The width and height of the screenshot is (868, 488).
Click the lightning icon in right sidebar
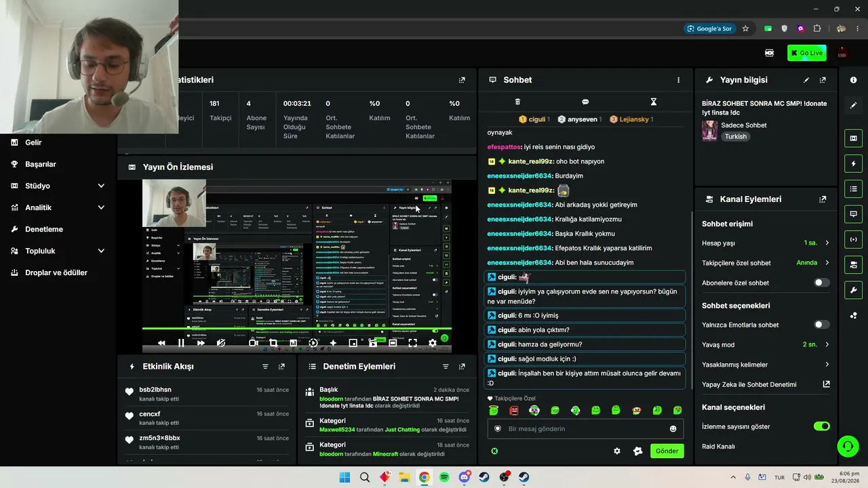(x=853, y=163)
